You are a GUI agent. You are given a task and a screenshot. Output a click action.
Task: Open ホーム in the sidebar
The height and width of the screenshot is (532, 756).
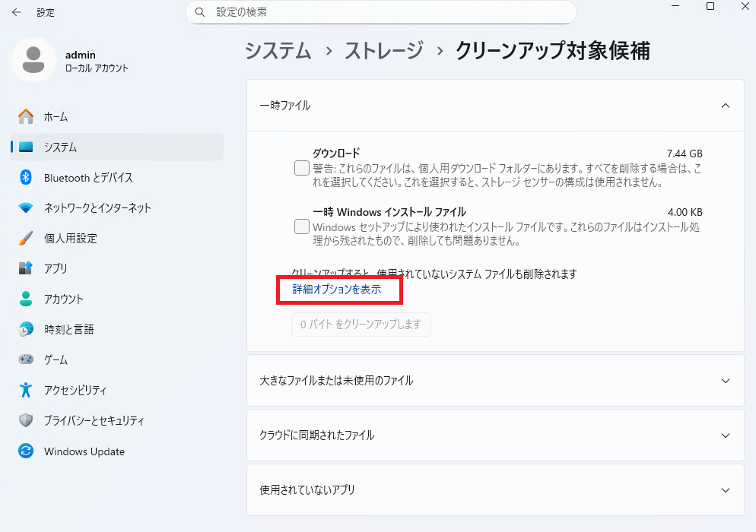click(x=117, y=116)
